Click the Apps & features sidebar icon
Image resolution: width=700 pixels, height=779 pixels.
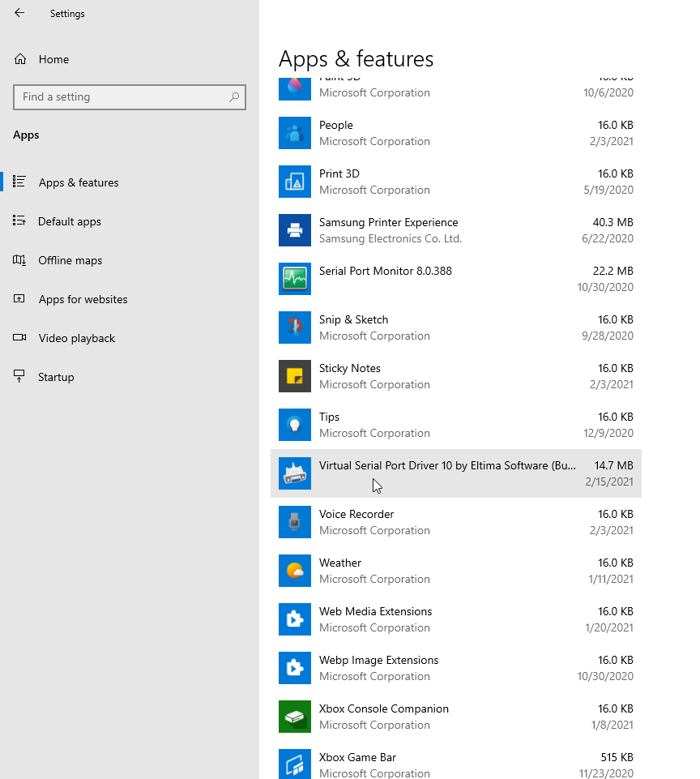click(x=19, y=182)
